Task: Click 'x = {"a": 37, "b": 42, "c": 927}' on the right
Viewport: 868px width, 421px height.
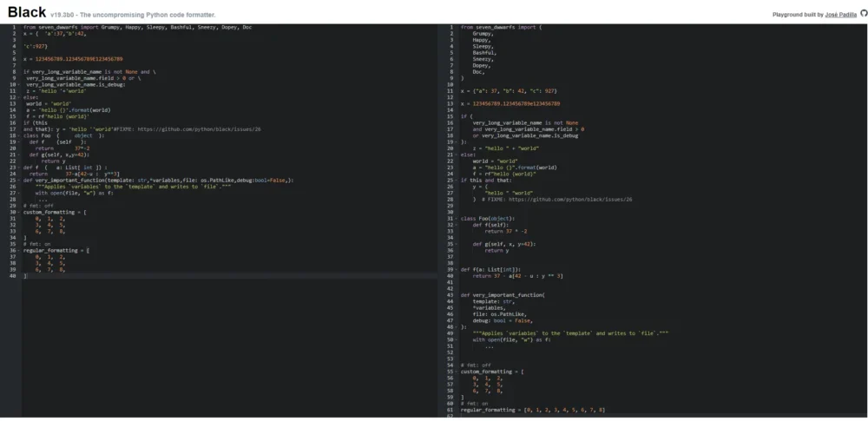Action: coord(509,91)
